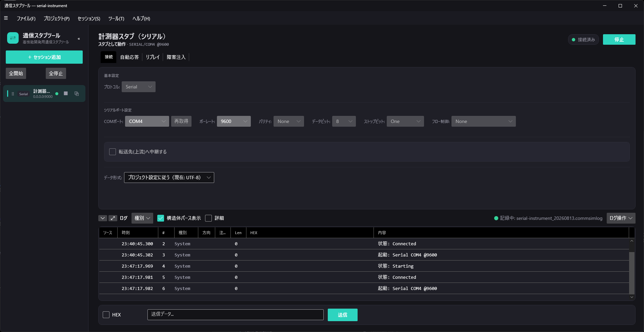This screenshot has width=644, height=332.
Task: Click the 接続済み status indicator
Action: click(583, 40)
